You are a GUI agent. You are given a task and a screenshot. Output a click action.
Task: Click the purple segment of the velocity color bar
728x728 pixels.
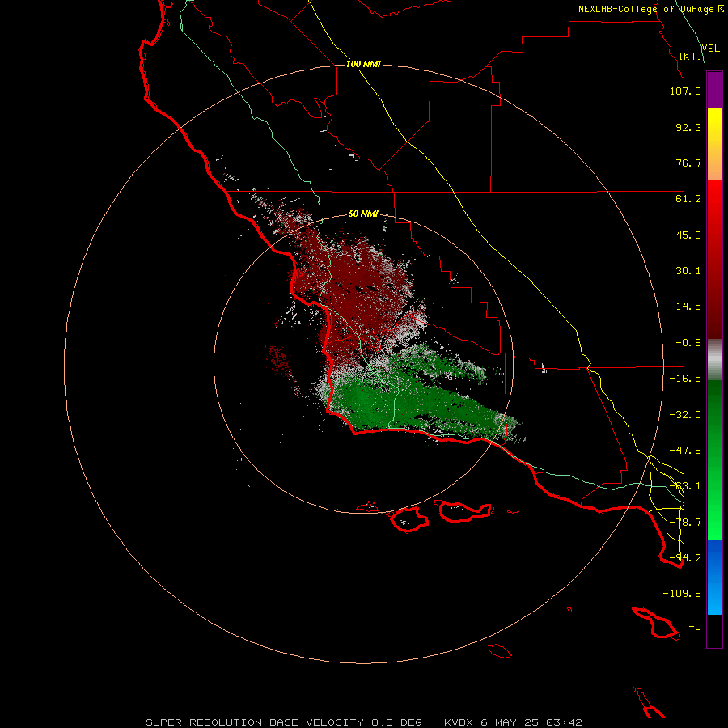click(x=714, y=90)
